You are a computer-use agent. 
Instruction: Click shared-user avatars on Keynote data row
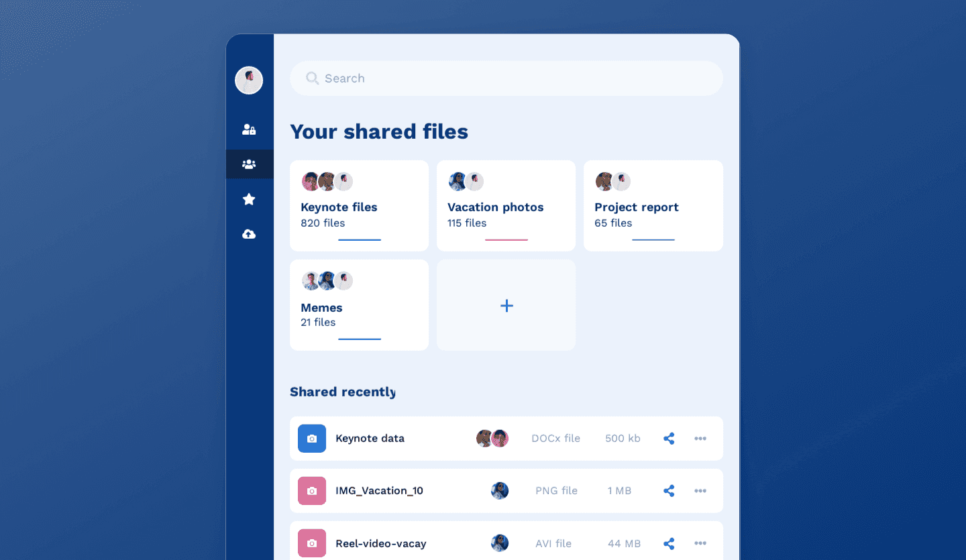click(x=492, y=439)
